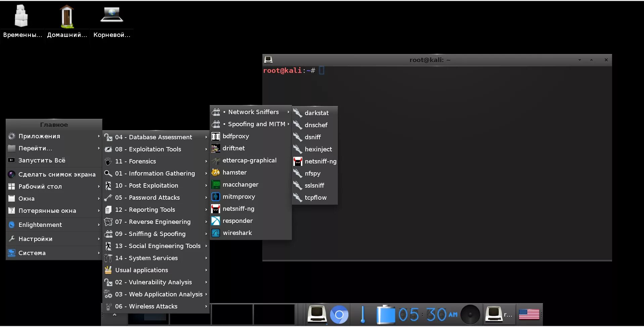This screenshot has width=644, height=327.
Task: Open the Домашний… home folder icon
Action: coord(67,22)
